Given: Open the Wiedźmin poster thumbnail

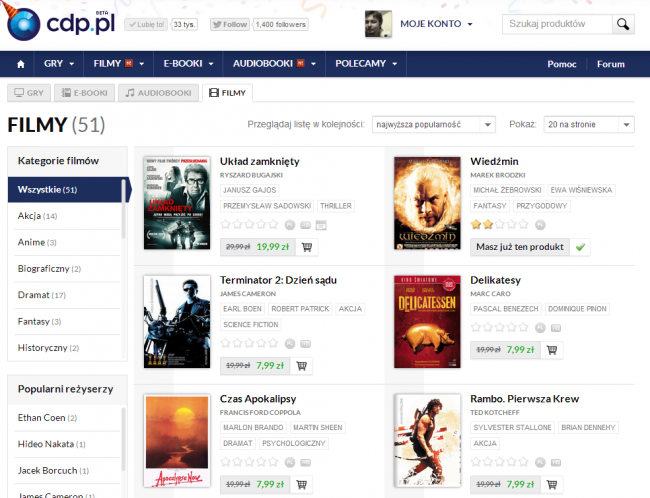Looking at the screenshot, I should click(x=427, y=203).
